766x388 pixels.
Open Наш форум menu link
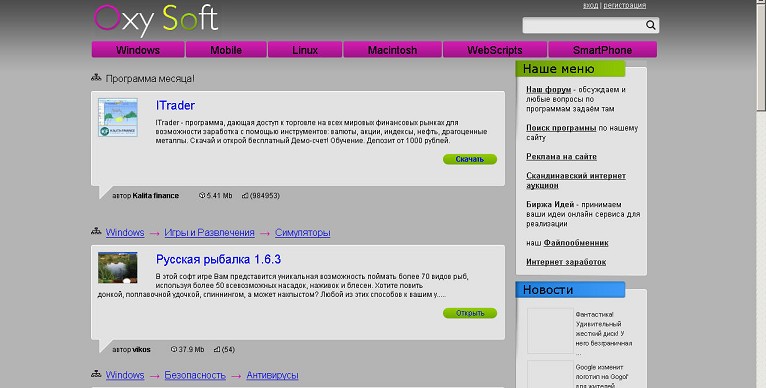pos(548,89)
